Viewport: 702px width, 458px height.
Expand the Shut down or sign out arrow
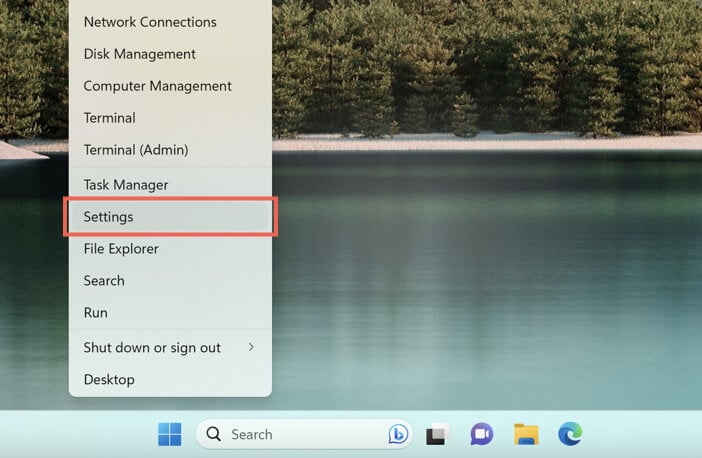251,347
